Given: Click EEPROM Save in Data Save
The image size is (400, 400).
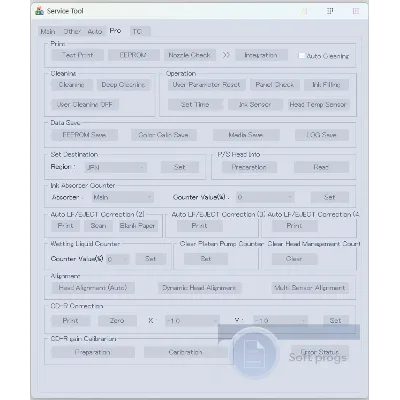Looking at the screenshot, I should pyautogui.click(x=84, y=135).
